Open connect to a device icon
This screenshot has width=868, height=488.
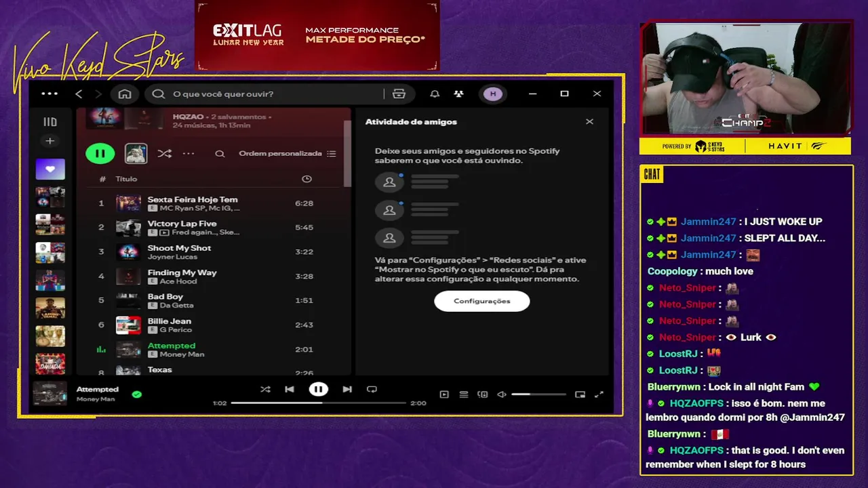(x=483, y=394)
